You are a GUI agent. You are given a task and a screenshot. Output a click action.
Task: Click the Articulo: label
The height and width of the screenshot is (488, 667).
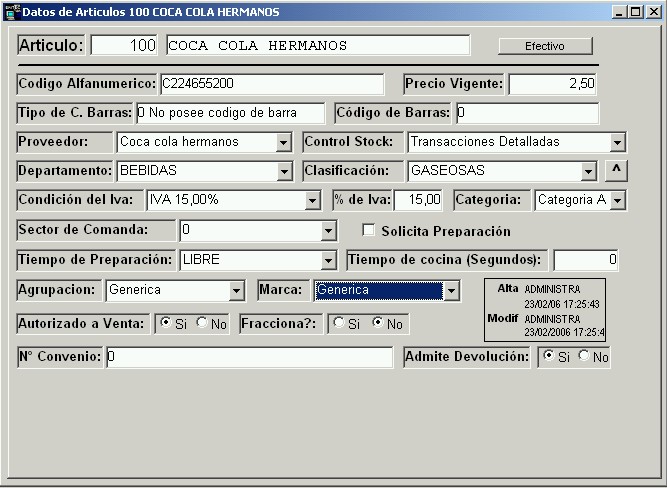(51, 45)
